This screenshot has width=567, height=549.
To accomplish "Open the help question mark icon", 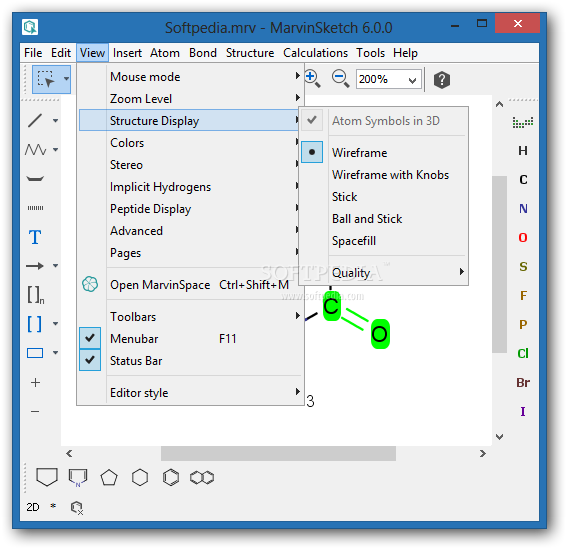I will tap(442, 80).
